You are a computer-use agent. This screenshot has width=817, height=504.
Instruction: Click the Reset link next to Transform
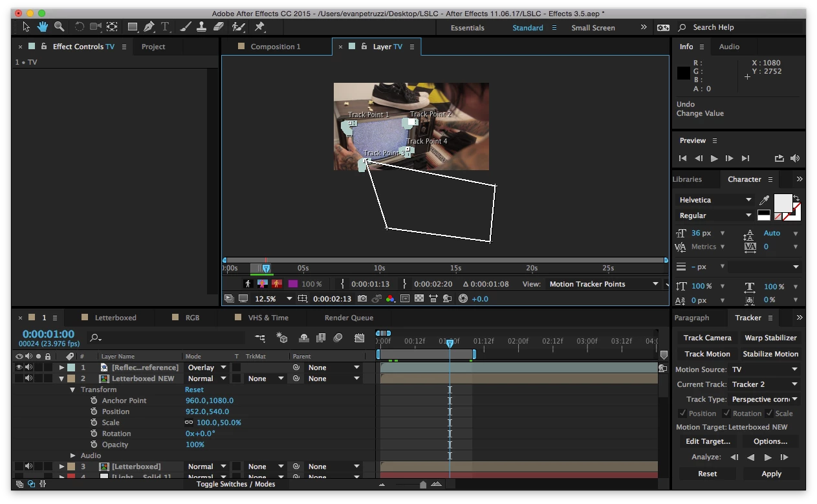click(x=194, y=389)
